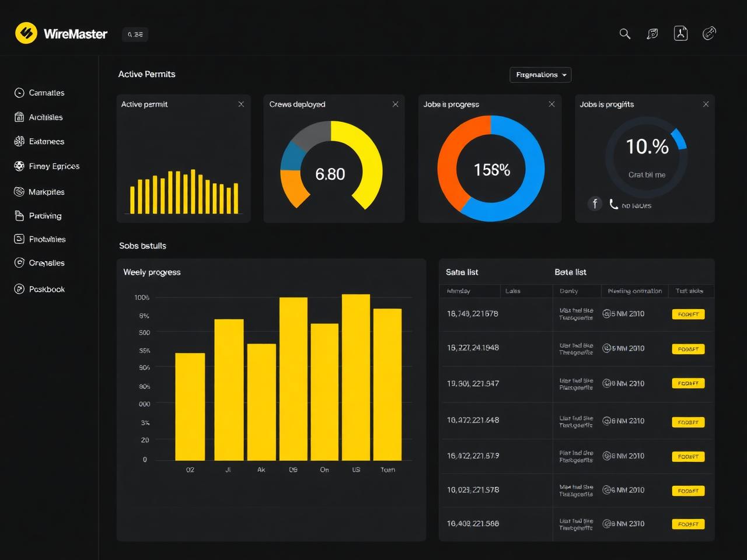The width and height of the screenshot is (747, 560).
Task: Click the Markpites sidebar icon
Action: tap(19, 191)
